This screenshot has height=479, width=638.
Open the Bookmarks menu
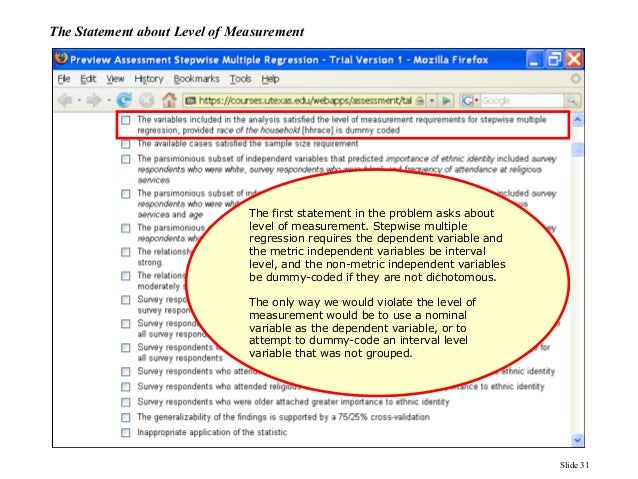pos(197,79)
